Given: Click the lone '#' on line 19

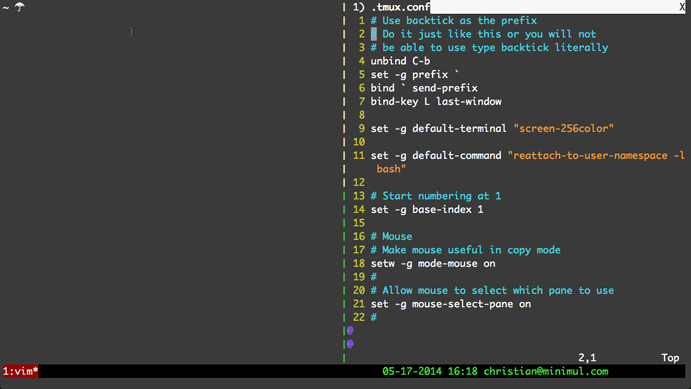Looking at the screenshot, I should tap(374, 277).
